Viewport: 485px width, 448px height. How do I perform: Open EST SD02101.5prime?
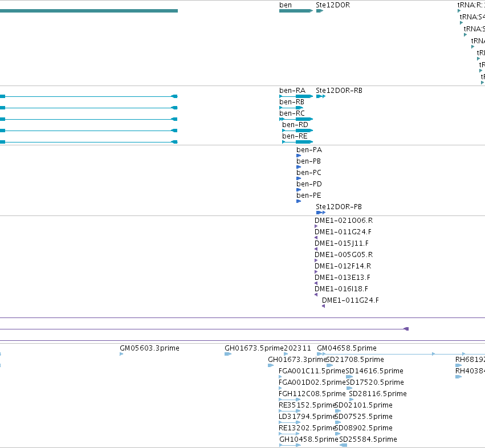[338, 411]
